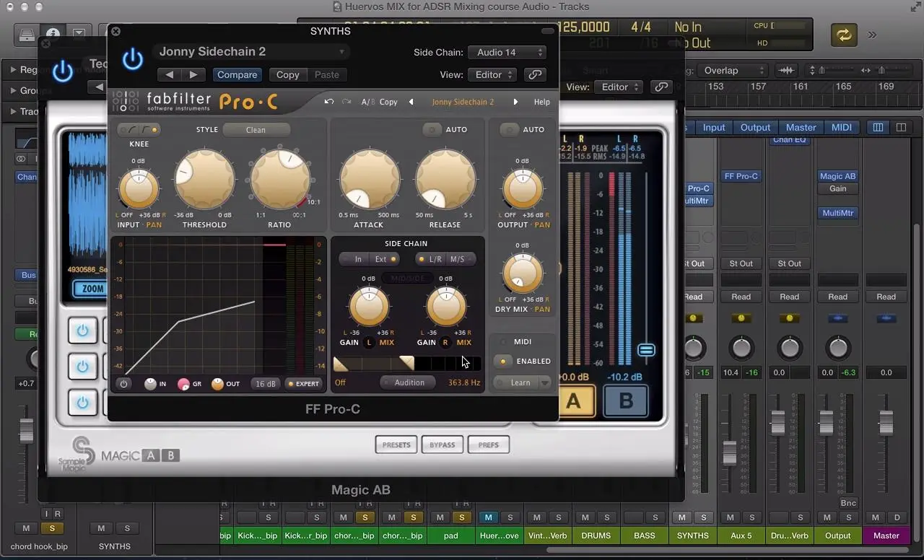Toggle the GR meter knob
The width and height of the screenshot is (924, 560).
tap(183, 384)
